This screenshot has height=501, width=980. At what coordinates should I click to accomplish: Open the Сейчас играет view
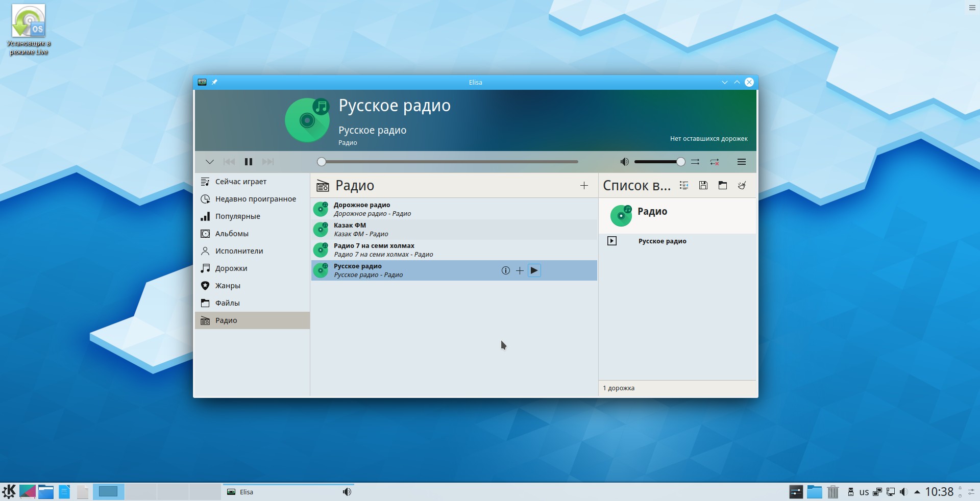tap(252, 182)
